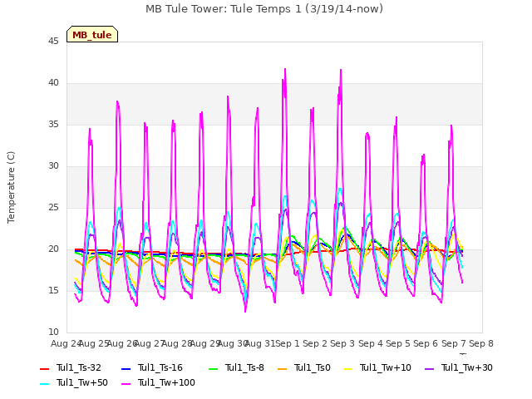Click the magenta peak near Sep 3
This screenshot has height=399, width=532.
point(341,70)
